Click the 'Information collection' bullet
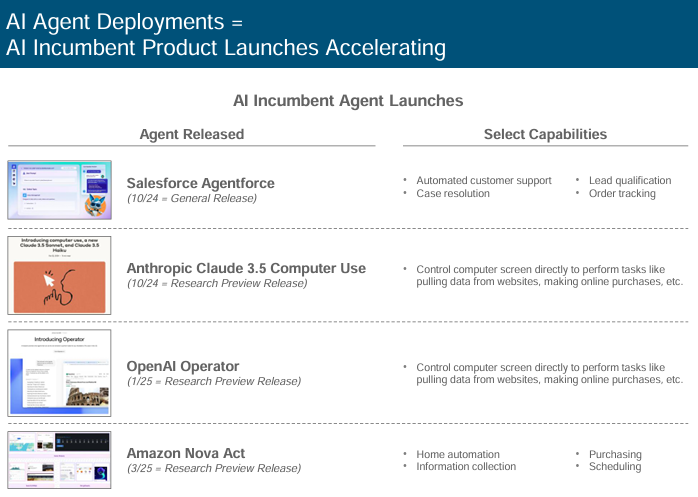Screen dimensions: 698x497 [x=466, y=466]
